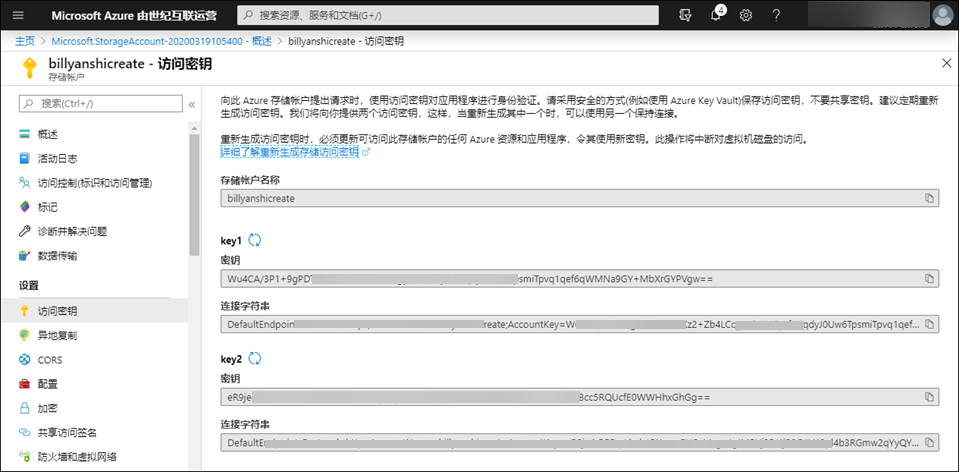Screen dimensions: 960x472
Task: Regenerate key2 with refresh icon
Action: click(254, 358)
